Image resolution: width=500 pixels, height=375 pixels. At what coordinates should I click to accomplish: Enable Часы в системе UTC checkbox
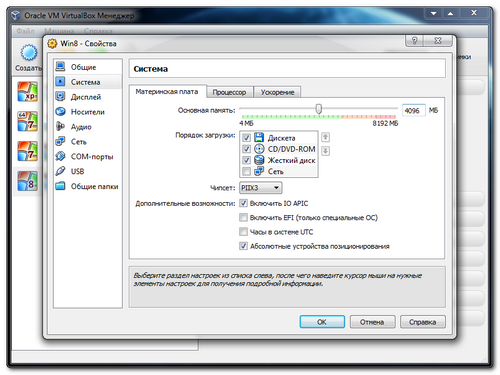tap(243, 232)
